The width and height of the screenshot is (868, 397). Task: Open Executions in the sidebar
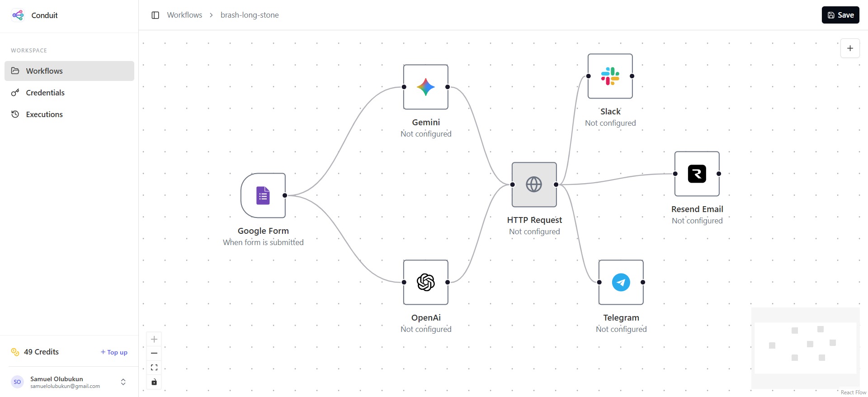[69, 114]
